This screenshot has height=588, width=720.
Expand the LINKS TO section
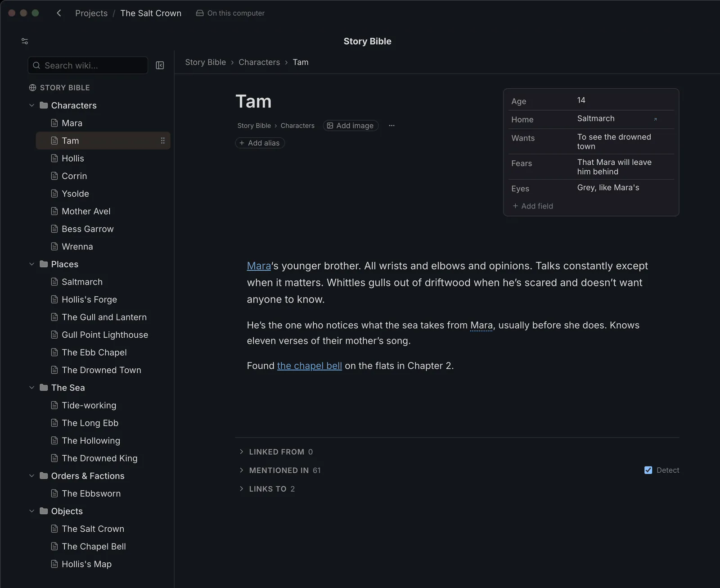242,489
